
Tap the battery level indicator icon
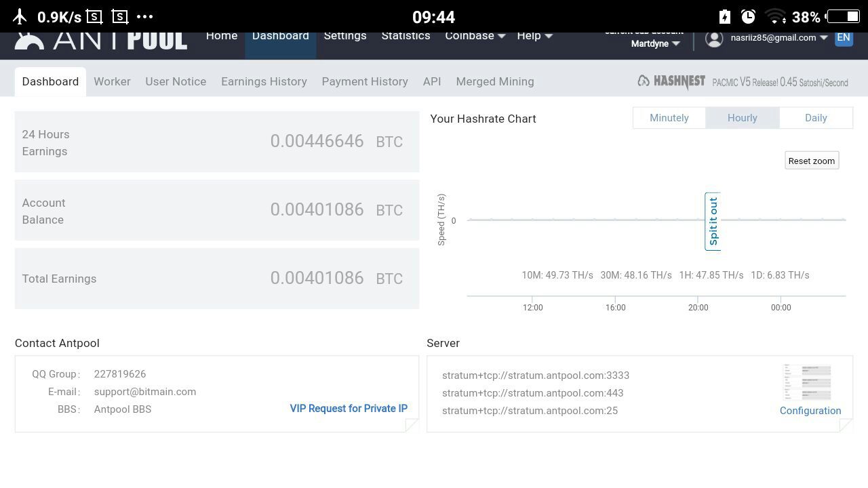tap(844, 16)
